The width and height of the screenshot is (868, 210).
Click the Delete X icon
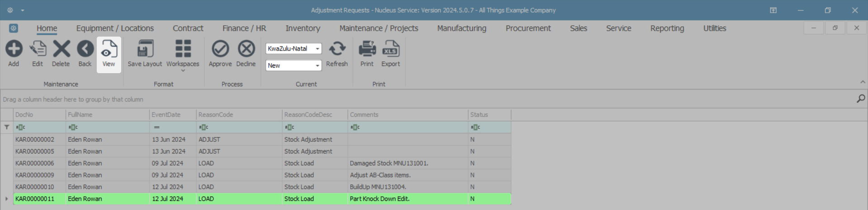click(61, 49)
